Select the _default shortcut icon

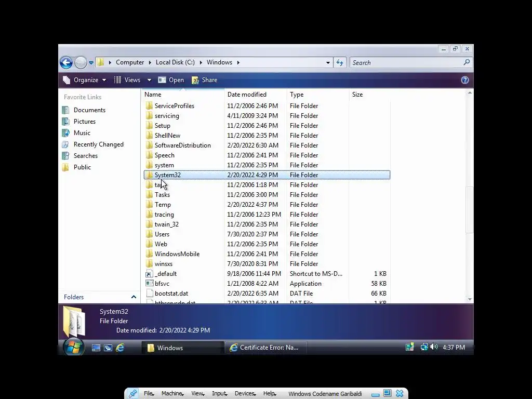point(149,273)
